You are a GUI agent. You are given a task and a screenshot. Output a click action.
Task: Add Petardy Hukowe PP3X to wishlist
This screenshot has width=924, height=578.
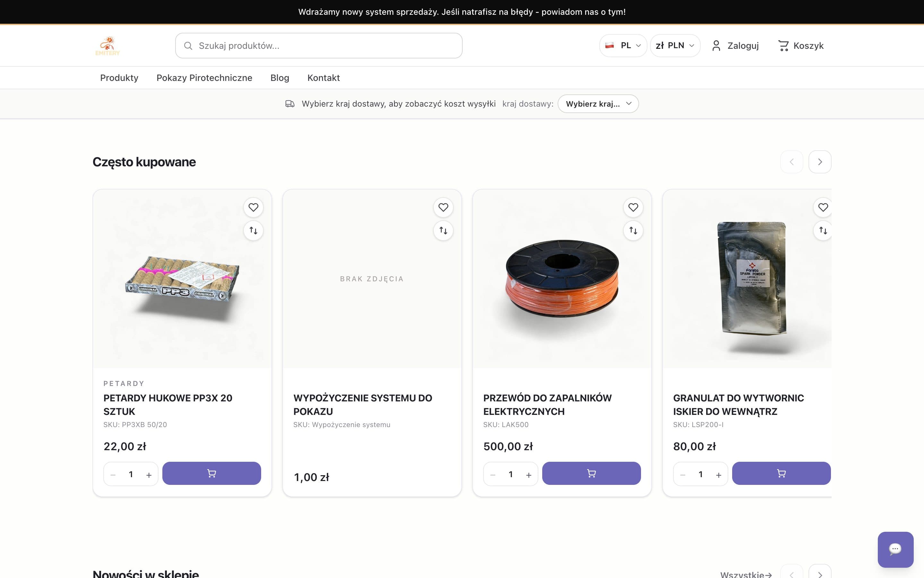coord(253,207)
